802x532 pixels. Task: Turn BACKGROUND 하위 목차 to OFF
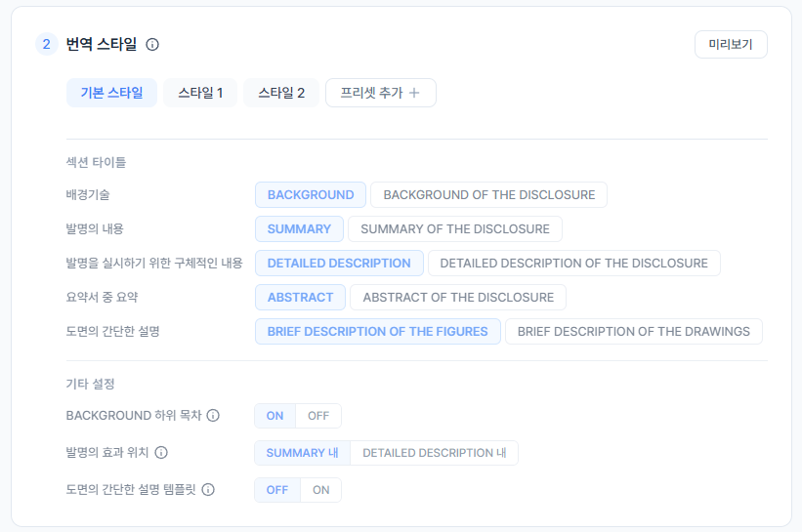318,416
